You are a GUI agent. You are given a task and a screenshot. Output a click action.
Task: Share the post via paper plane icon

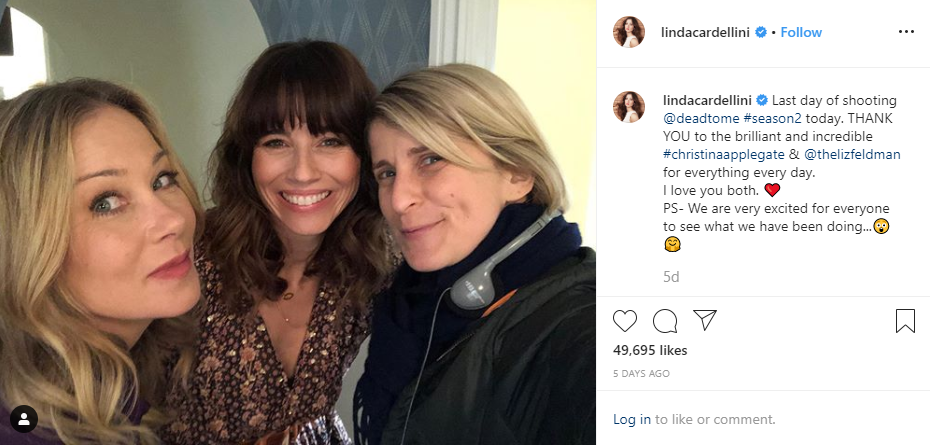click(705, 321)
